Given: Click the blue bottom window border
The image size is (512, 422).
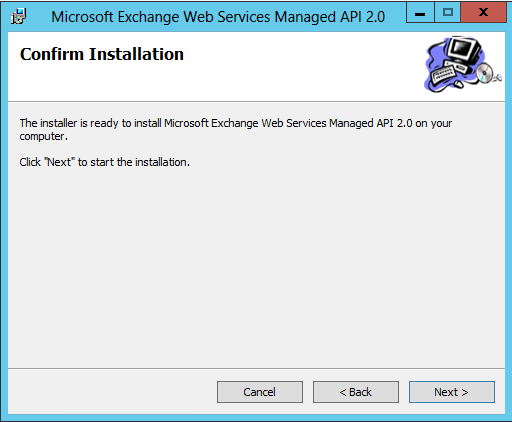Looking at the screenshot, I should pyautogui.click(x=256, y=418).
